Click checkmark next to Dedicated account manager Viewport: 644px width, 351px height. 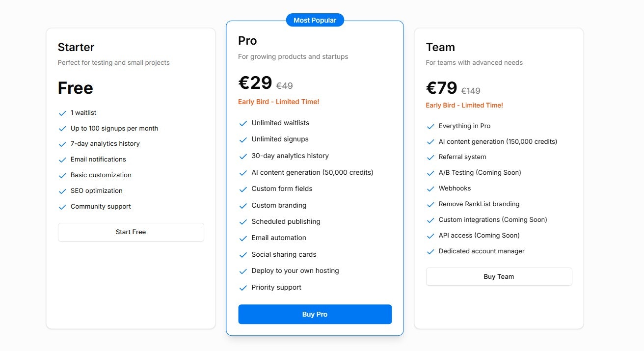point(430,251)
